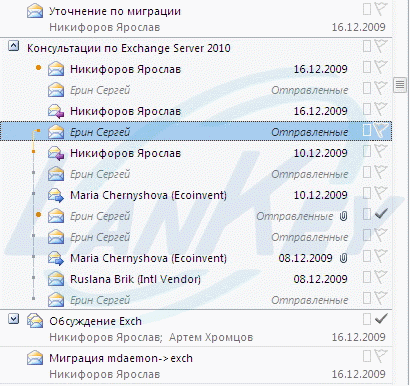This screenshot has height=386, width=410.
Task: Toggle the category box on the highlighted Ерин Сергей row
Action: pos(367,131)
